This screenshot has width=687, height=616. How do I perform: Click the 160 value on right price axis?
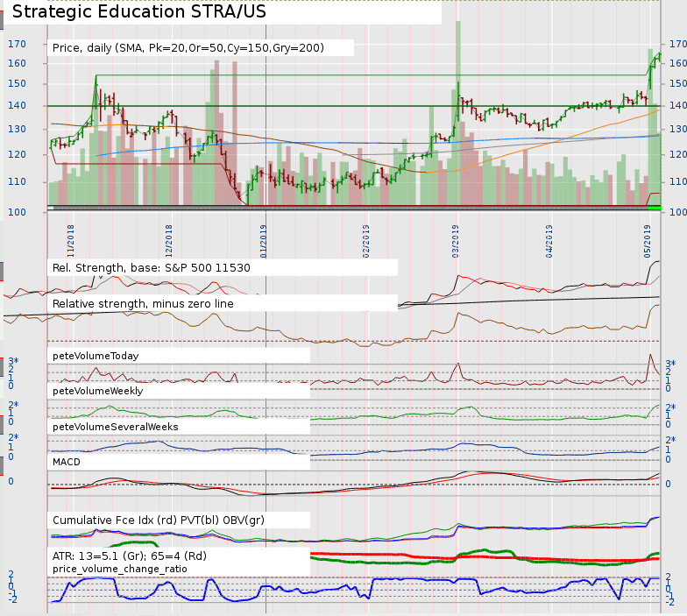[678, 63]
